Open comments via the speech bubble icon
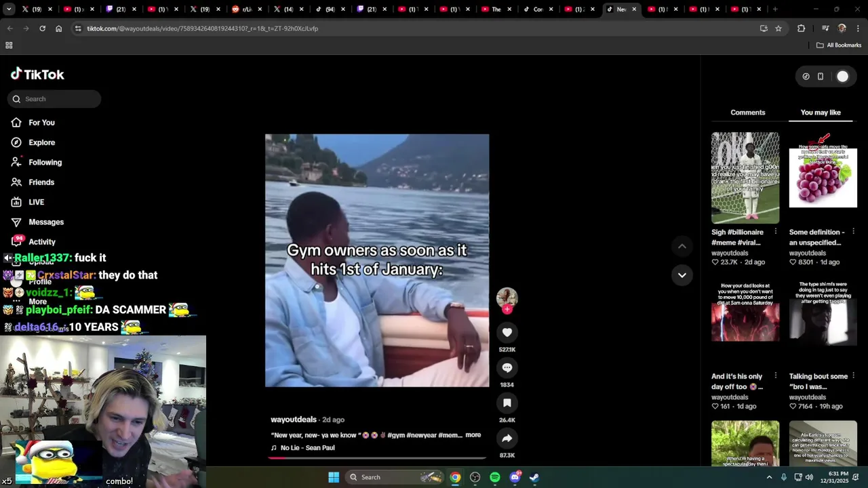Screen dimensions: 868x488 pyautogui.click(x=507, y=367)
